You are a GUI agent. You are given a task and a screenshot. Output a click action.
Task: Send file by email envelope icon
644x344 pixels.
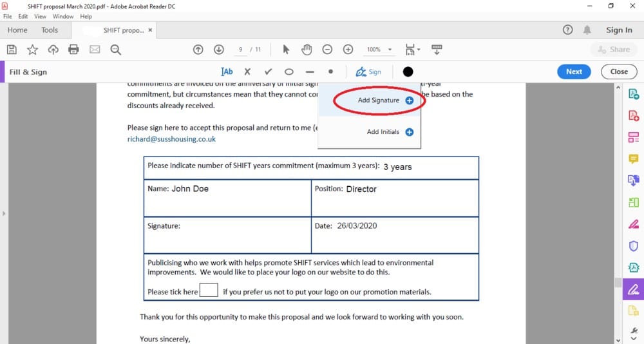coord(95,50)
